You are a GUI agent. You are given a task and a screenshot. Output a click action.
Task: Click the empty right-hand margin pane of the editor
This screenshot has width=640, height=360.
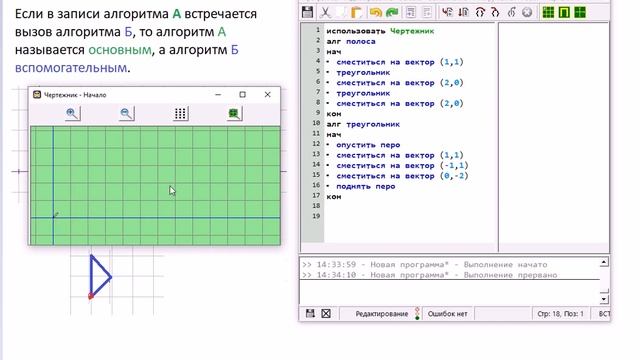pos(554,137)
